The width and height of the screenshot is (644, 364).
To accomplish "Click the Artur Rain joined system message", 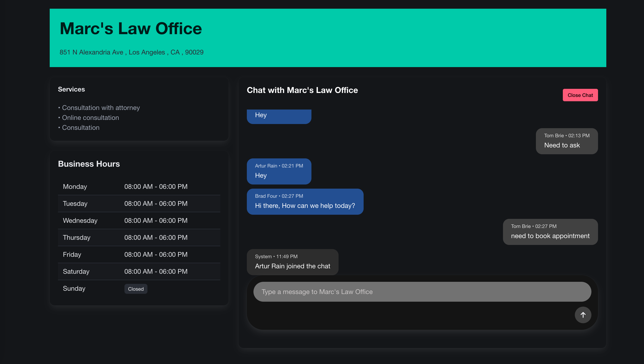I will coord(292,262).
